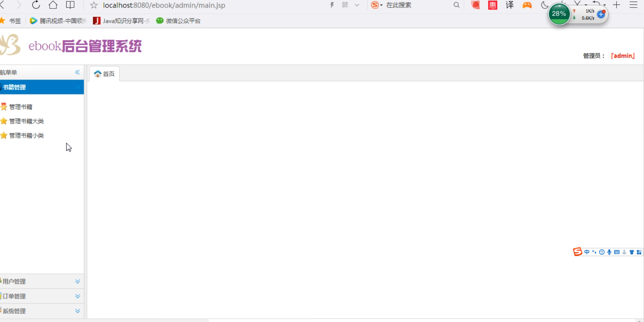Open the 管理书籍大类 menu item

click(x=27, y=121)
